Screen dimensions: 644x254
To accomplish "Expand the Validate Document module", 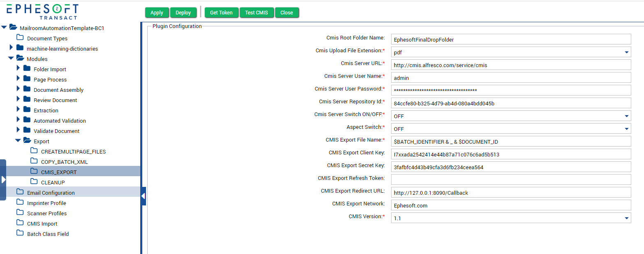I will click(18, 130).
